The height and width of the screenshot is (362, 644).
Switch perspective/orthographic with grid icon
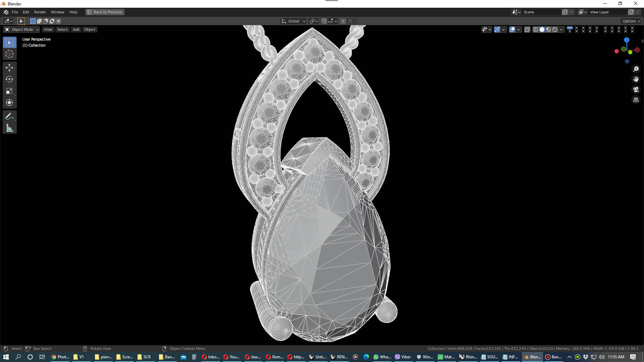pyautogui.click(x=636, y=100)
